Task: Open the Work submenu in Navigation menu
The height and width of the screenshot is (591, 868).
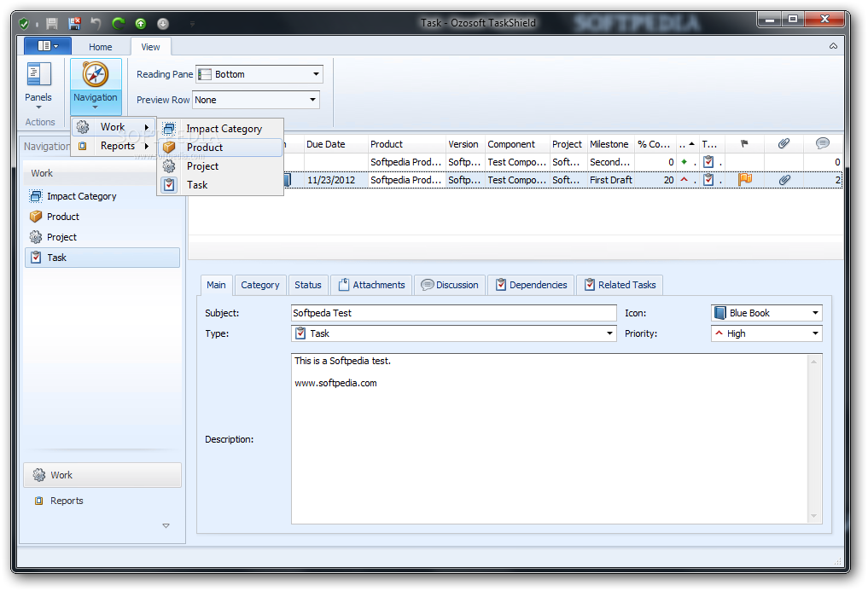Action: [x=114, y=127]
